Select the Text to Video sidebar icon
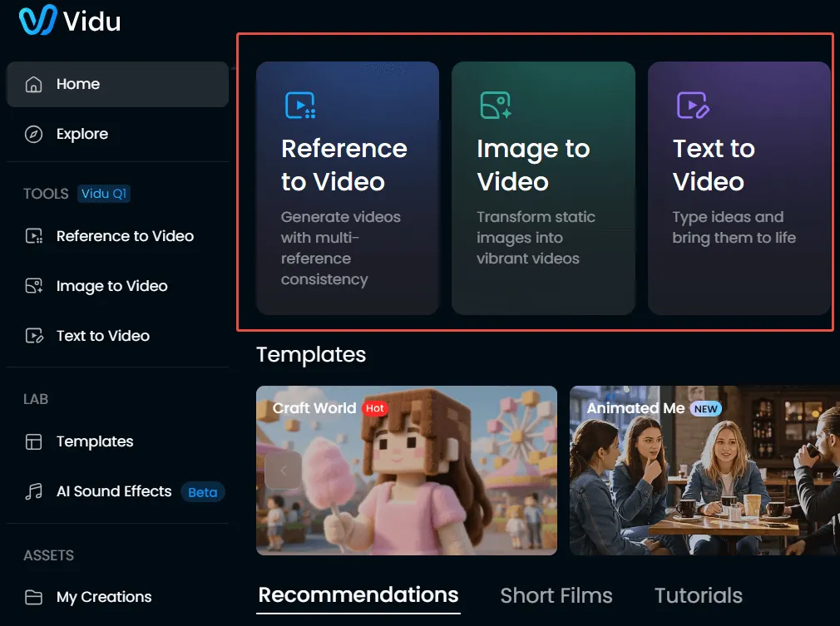This screenshot has width=840, height=626. tap(34, 336)
